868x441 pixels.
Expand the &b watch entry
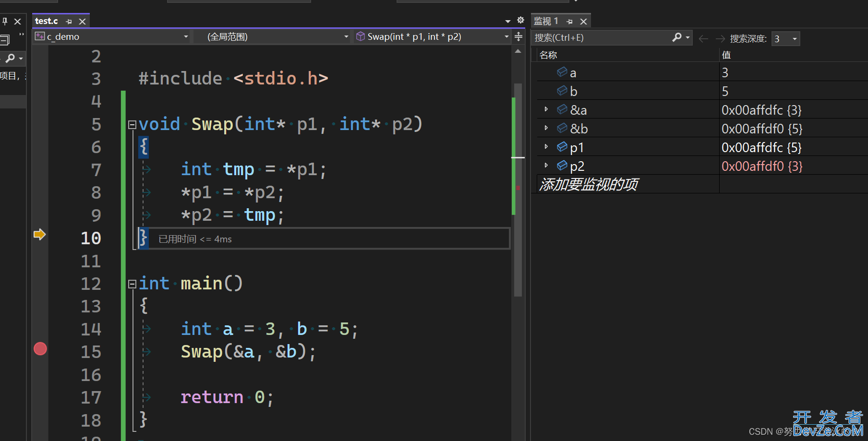546,128
